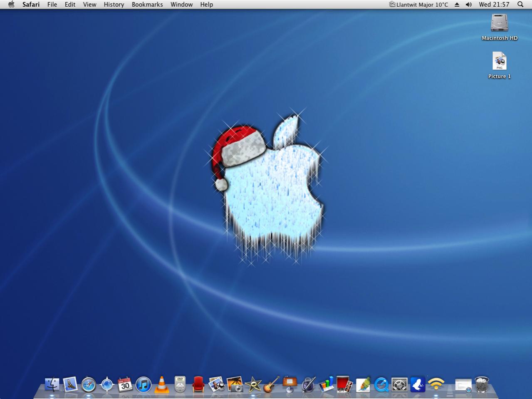Open Pages ink pen icon

click(x=308, y=384)
